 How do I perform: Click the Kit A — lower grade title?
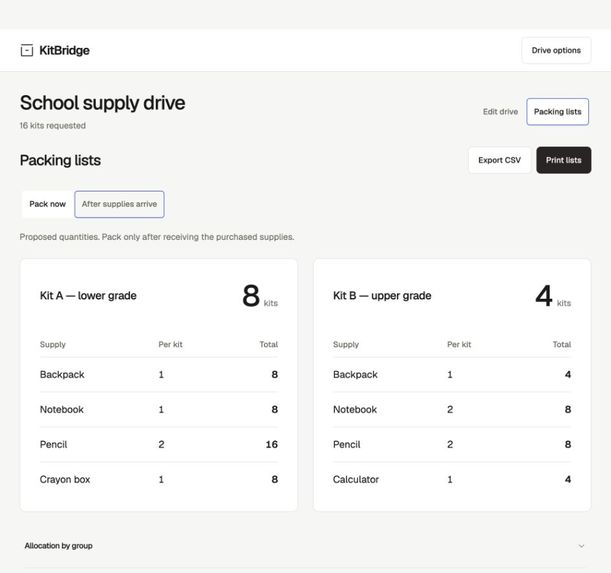click(88, 295)
